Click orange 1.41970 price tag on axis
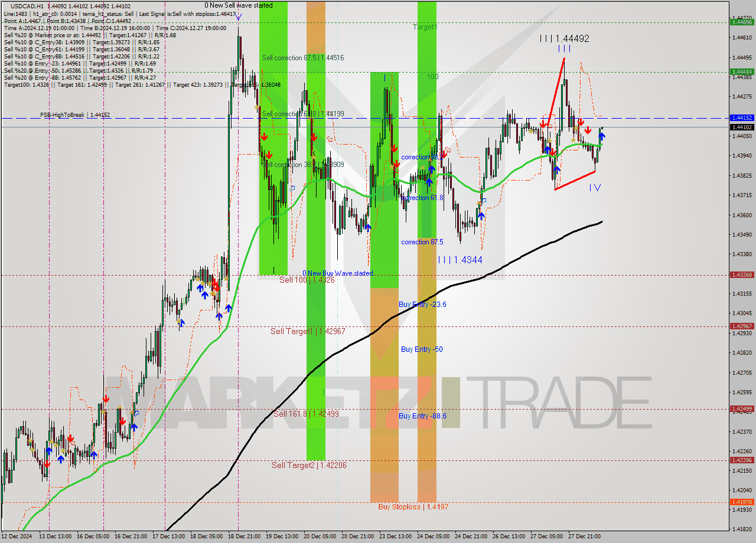 pos(742,502)
